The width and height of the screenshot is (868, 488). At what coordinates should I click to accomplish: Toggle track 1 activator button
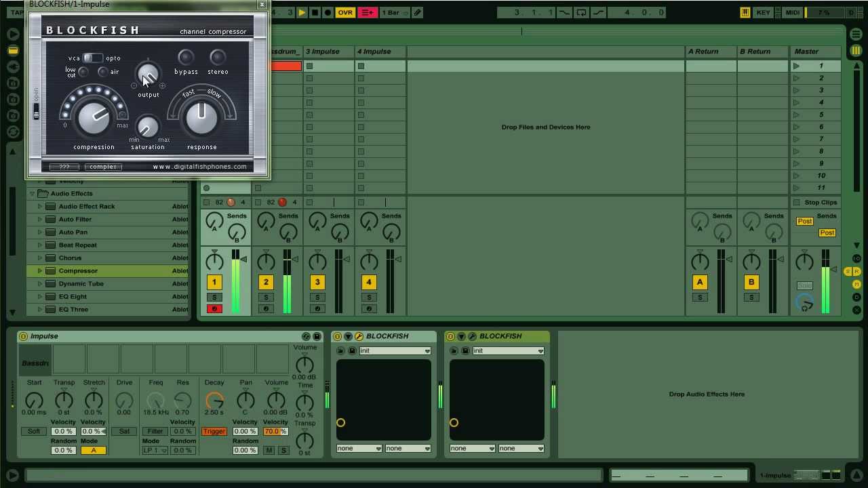(214, 282)
